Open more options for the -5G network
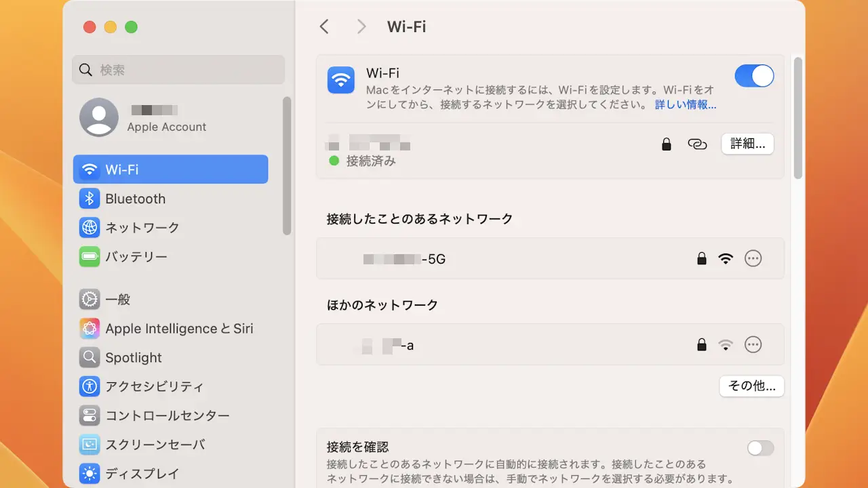 753,258
